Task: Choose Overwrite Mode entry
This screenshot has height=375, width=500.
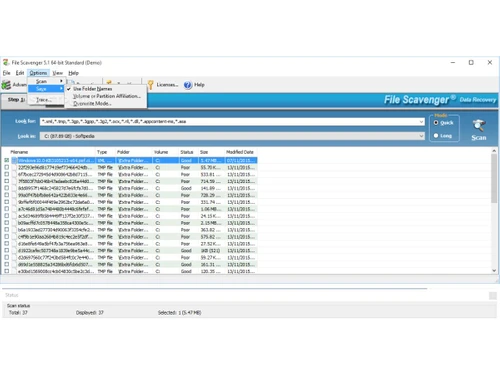Action: (x=106, y=103)
